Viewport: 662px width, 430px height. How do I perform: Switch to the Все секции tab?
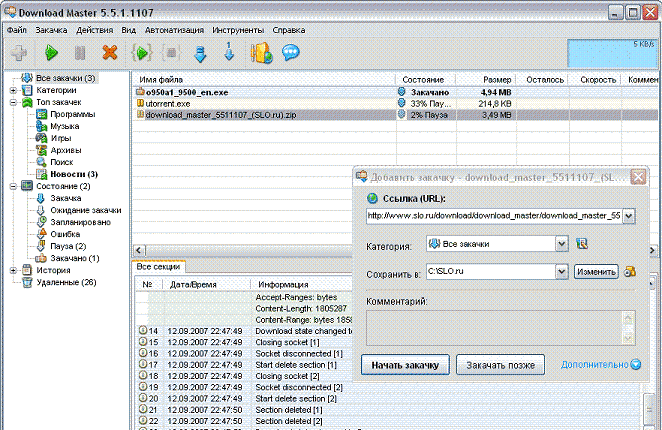[158, 267]
